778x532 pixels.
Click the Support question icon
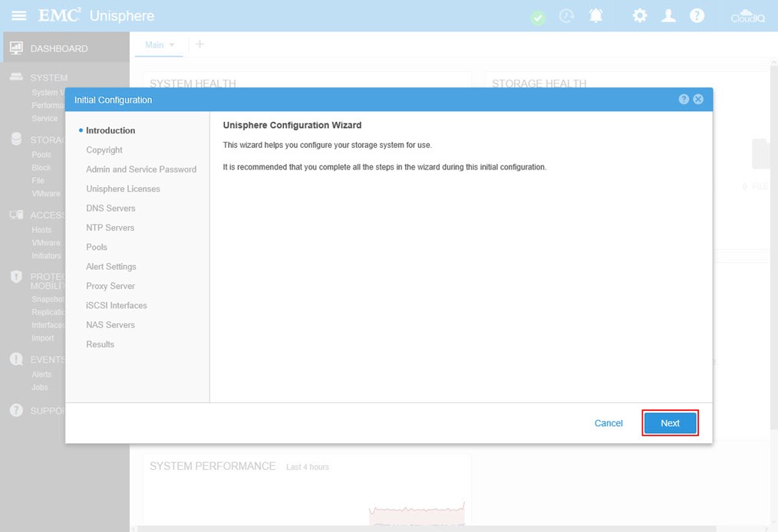[x=16, y=410]
